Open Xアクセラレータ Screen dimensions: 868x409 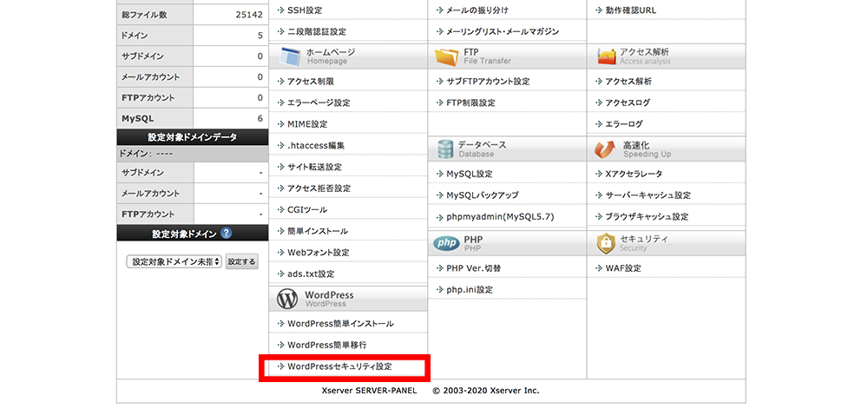pos(634,175)
